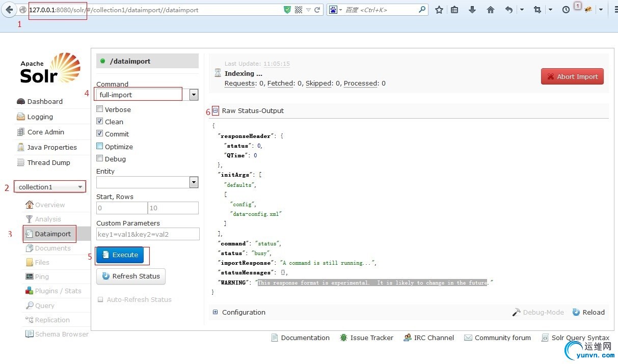Click the Refresh Status button

coord(131,276)
